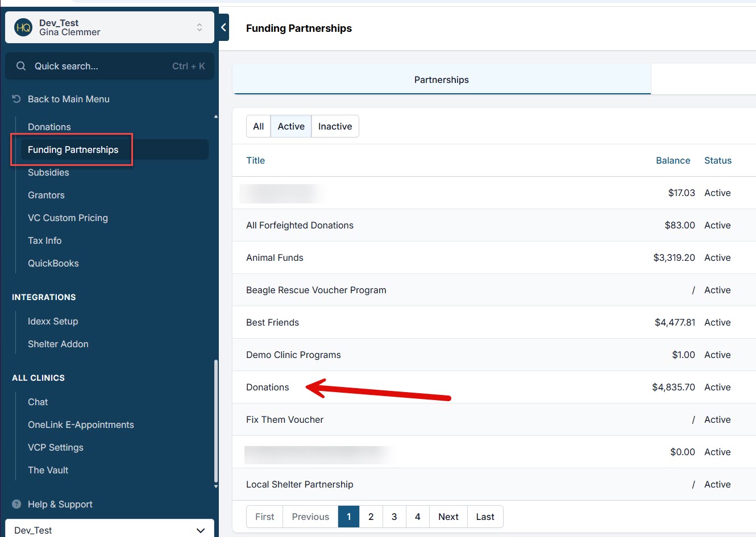This screenshot has height=537, width=756.
Task: Go to the Next page
Action: pyautogui.click(x=448, y=517)
